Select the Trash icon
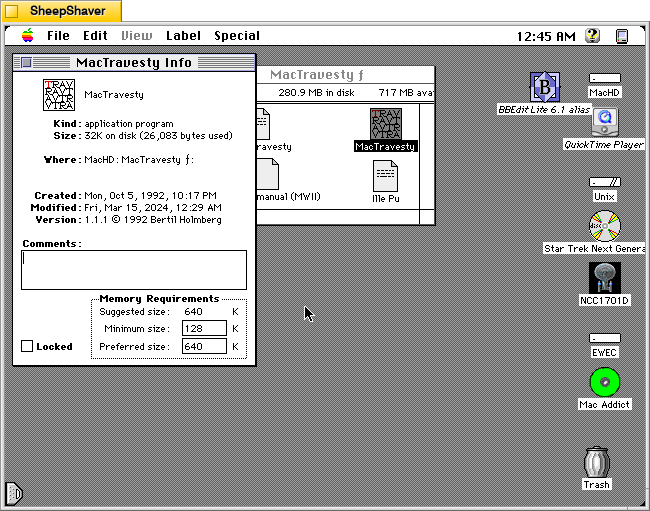Image resolution: width=650 pixels, height=511 pixels. tap(597, 462)
